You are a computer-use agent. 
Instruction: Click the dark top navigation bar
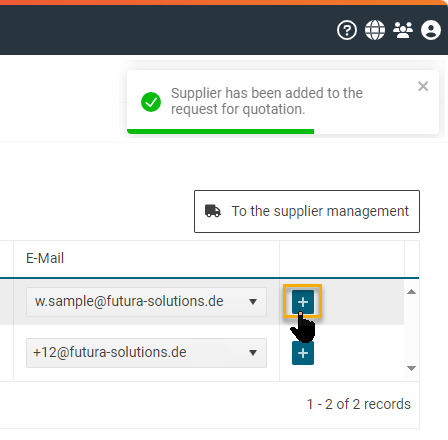pyautogui.click(x=167, y=30)
